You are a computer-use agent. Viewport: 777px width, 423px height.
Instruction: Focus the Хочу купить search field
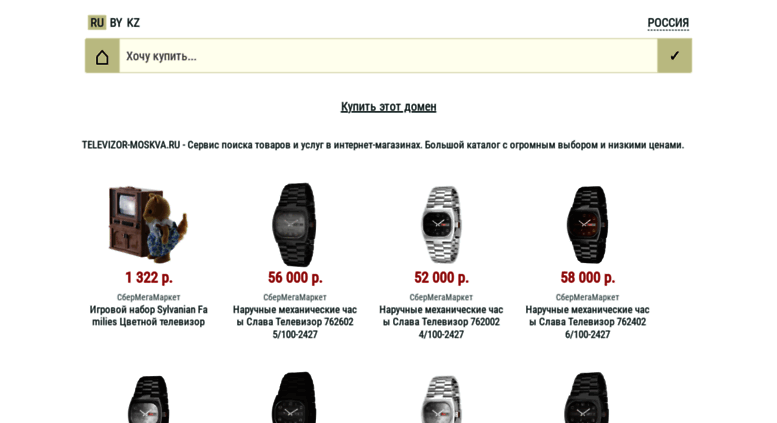click(x=388, y=56)
